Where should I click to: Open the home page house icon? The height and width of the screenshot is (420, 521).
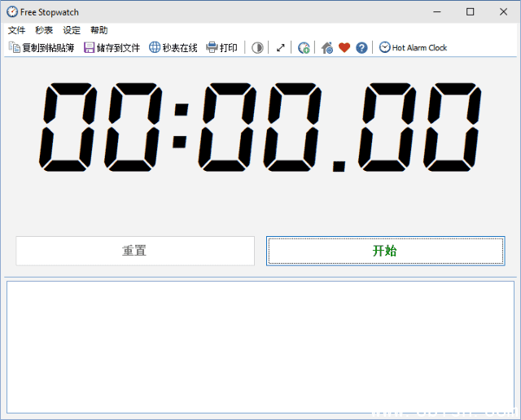(x=327, y=48)
